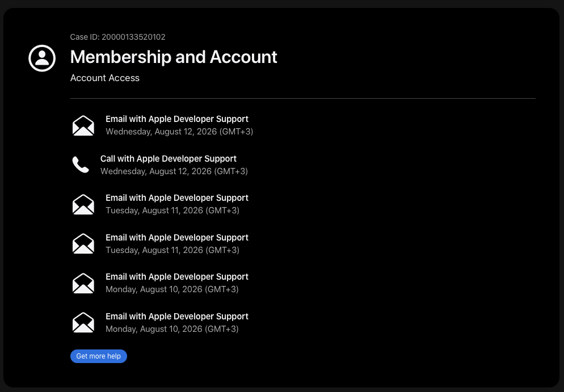The image size is (564, 392).
Task: Click the phone icon for Call with Apple Developer Support
Action: (81, 165)
